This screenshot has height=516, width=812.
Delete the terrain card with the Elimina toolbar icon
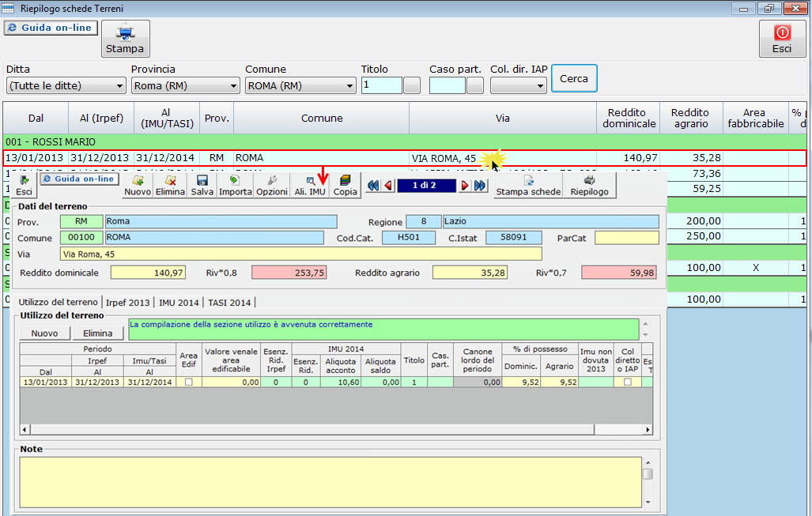coord(170,185)
